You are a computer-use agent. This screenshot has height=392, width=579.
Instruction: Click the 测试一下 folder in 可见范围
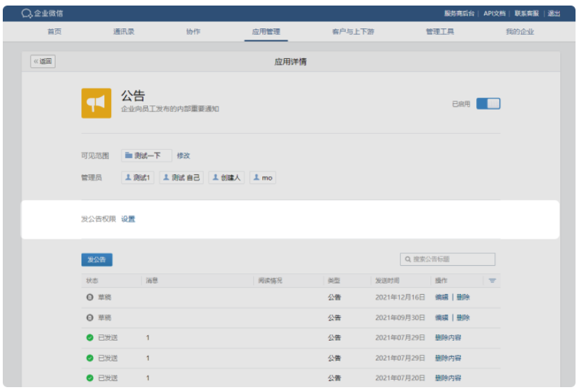click(x=146, y=155)
